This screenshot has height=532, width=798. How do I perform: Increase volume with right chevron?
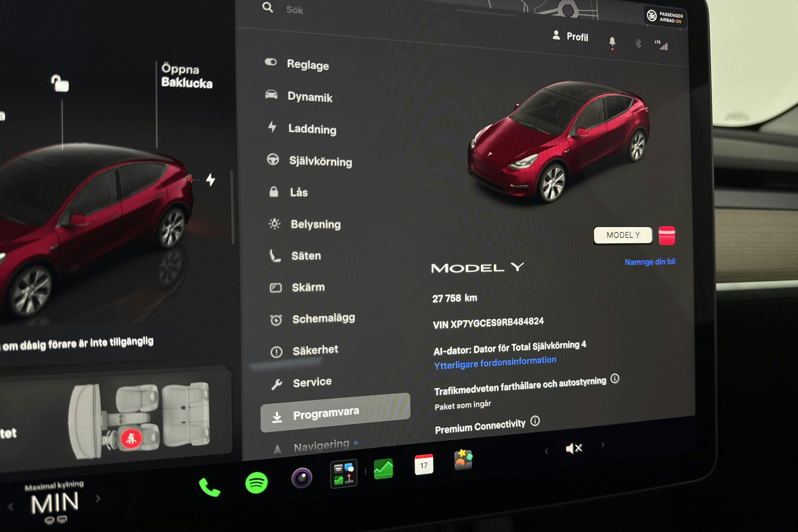[x=603, y=445]
